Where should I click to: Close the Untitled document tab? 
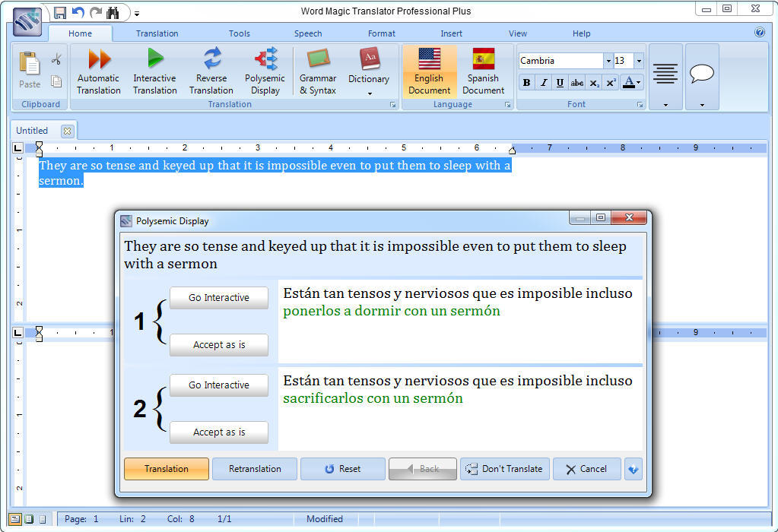click(67, 131)
